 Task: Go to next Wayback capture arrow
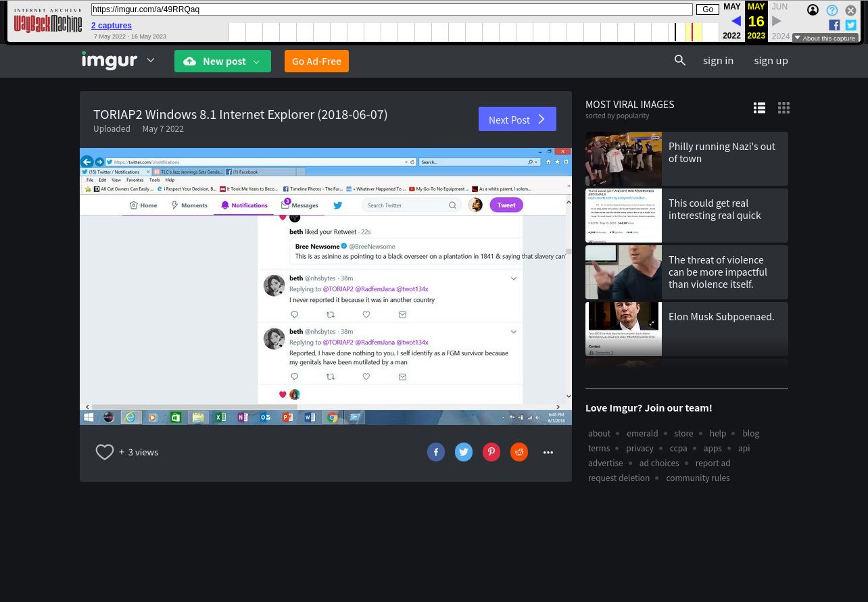pyautogui.click(x=777, y=21)
